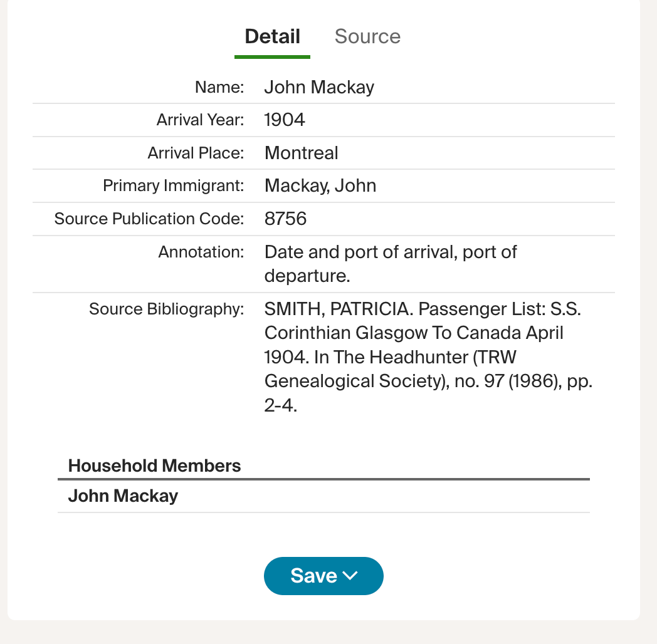
Task: Expand the Save dropdown chevron arrow
Action: point(350,576)
